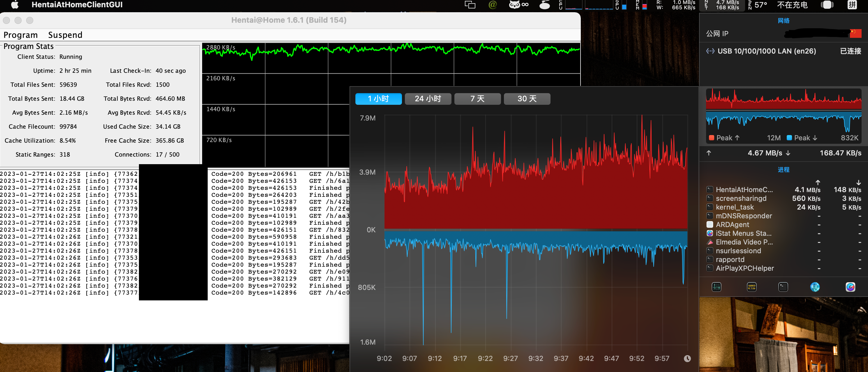
Task: Open iStat CPU graph in menu bar
Action: (x=586, y=5)
